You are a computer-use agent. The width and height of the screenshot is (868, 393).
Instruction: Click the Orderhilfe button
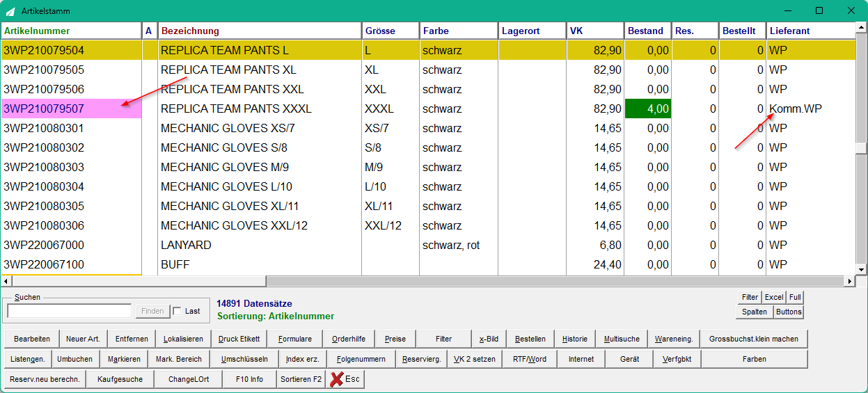coord(349,339)
